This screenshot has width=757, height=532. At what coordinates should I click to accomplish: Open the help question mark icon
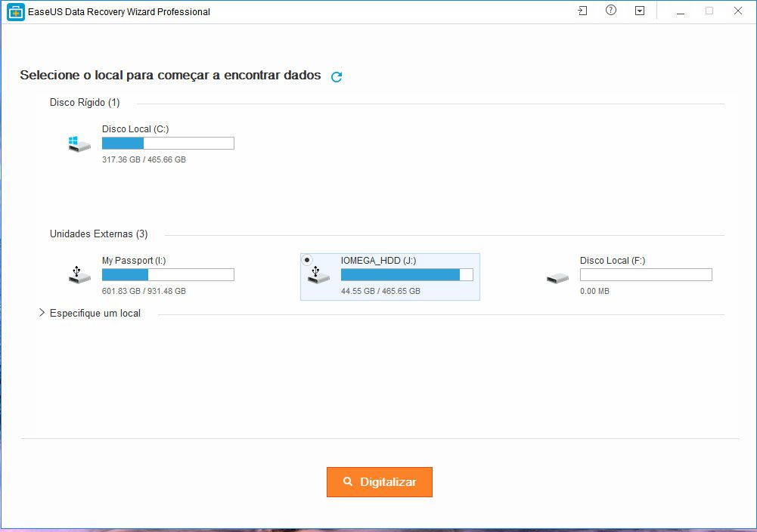point(611,11)
